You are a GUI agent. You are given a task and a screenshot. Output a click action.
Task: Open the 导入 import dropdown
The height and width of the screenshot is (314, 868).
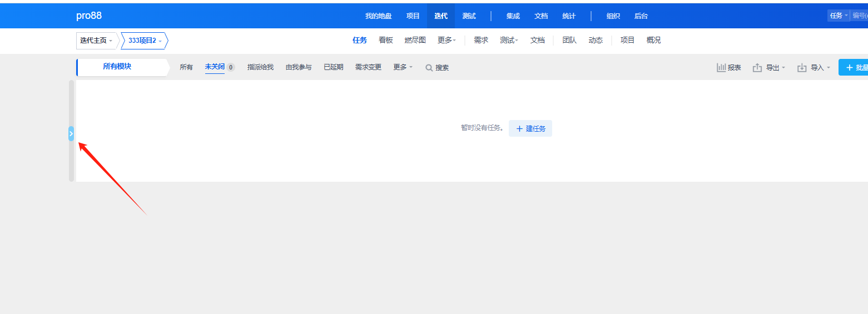(814, 68)
